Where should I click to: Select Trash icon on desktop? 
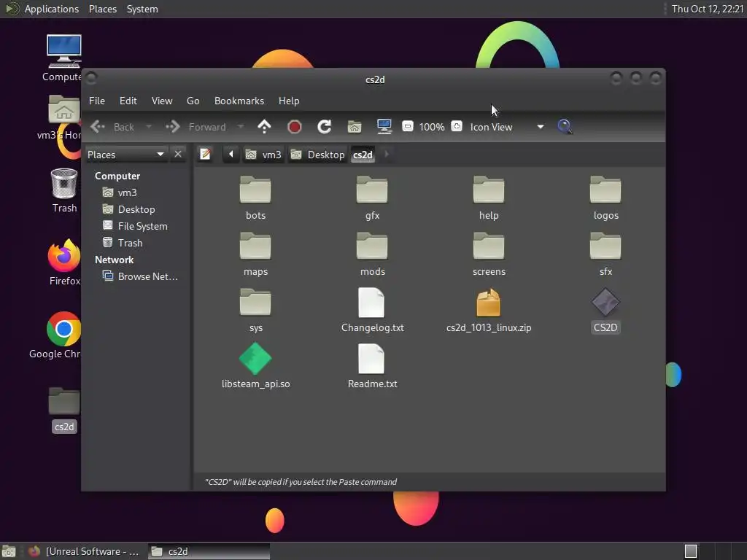click(64, 190)
